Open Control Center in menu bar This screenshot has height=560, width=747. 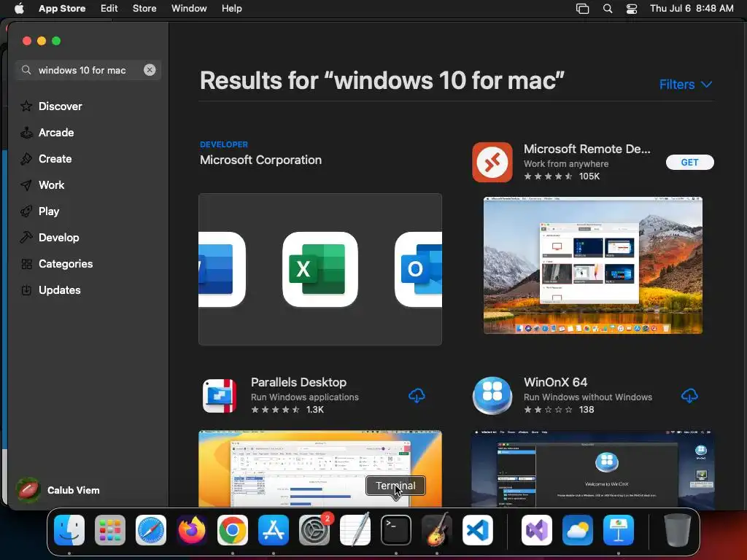(x=632, y=9)
